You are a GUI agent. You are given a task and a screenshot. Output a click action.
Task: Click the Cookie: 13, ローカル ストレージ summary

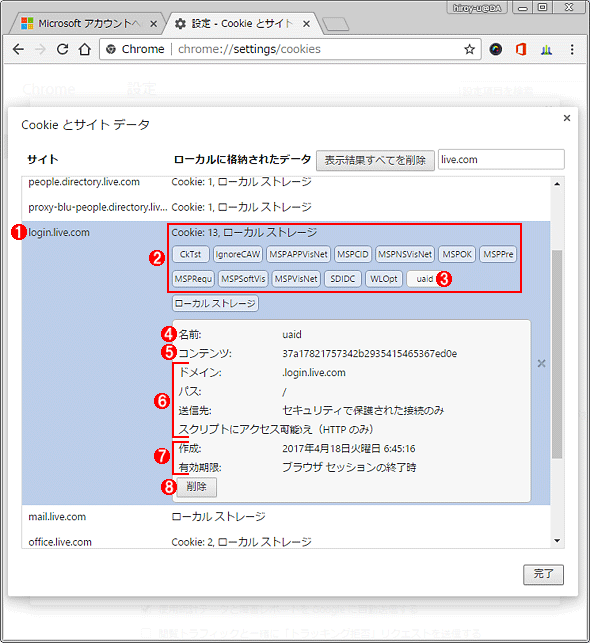(244, 233)
